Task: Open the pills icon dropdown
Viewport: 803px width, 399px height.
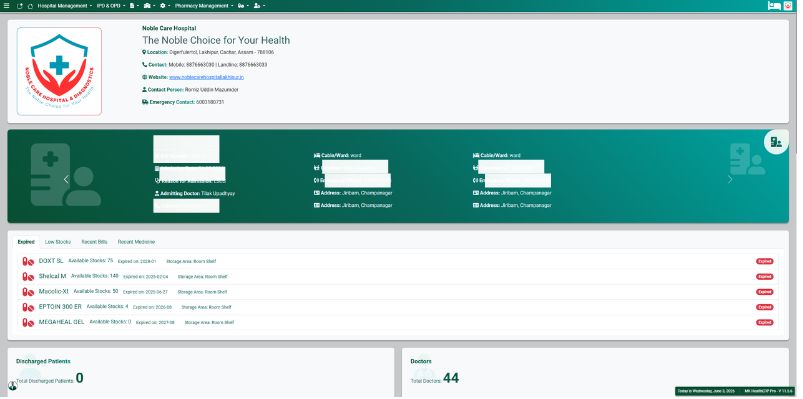Action: pos(243,6)
